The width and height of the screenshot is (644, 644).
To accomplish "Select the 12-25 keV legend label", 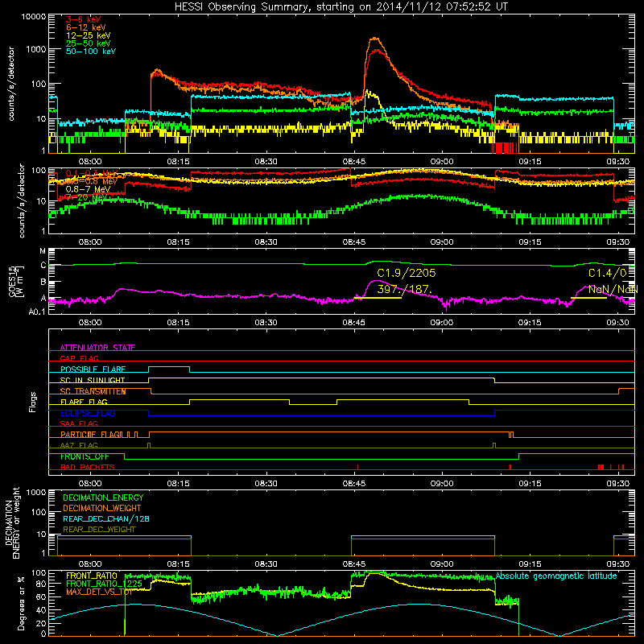I will (x=89, y=35).
